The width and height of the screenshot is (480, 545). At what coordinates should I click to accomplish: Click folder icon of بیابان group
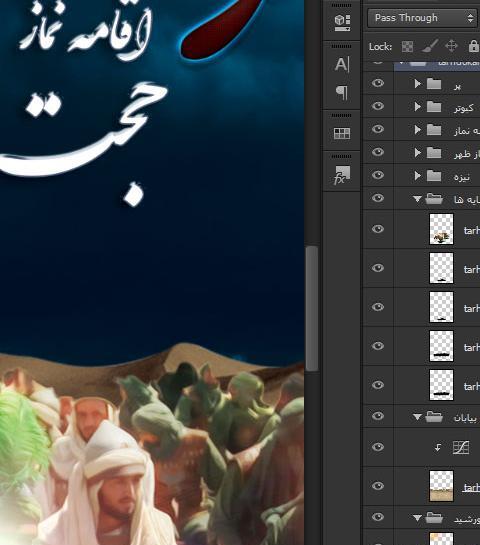tap(434, 416)
